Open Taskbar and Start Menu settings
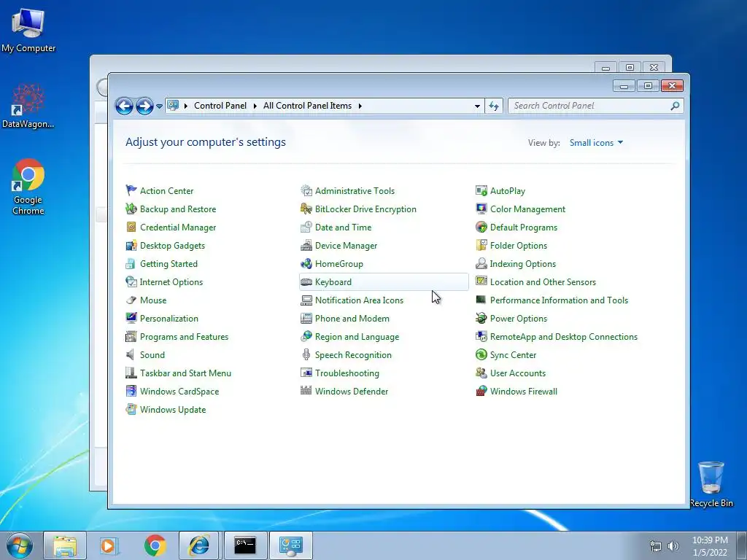 [185, 373]
